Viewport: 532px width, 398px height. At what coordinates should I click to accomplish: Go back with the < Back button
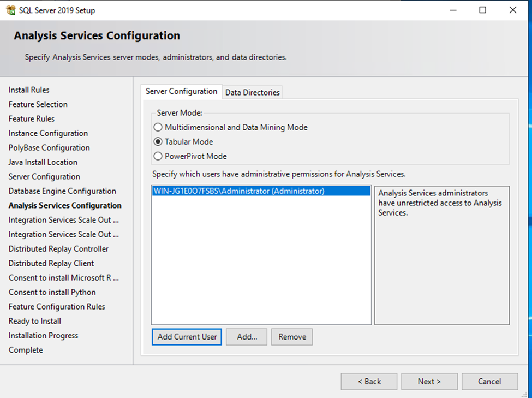point(369,382)
